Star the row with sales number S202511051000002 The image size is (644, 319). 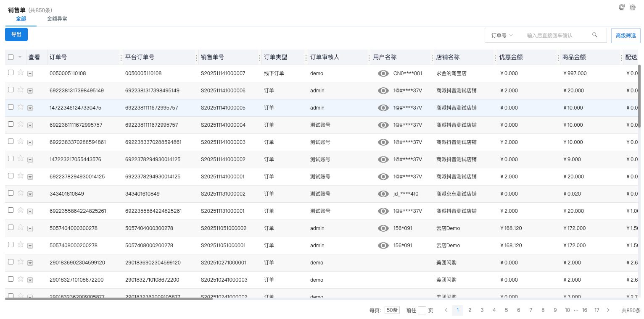tap(21, 227)
